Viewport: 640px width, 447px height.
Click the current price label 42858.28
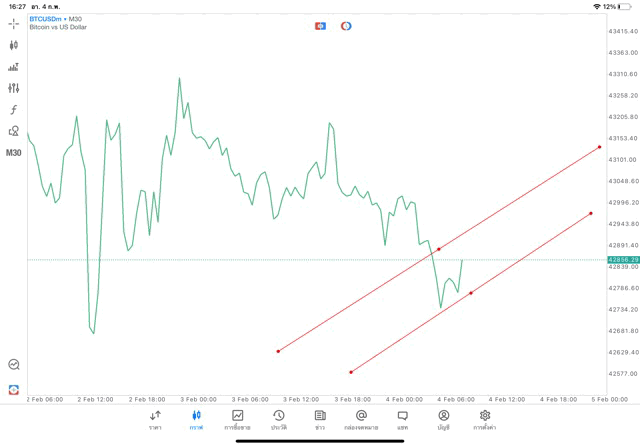[x=622, y=260]
